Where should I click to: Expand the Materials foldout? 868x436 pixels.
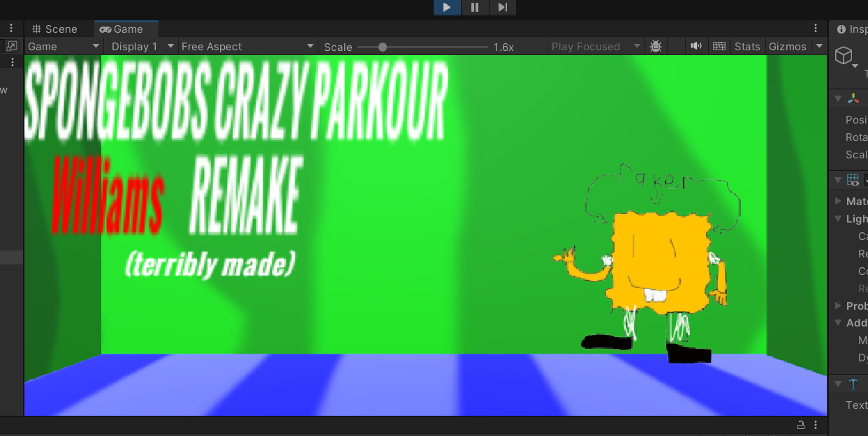(x=839, y=201)
